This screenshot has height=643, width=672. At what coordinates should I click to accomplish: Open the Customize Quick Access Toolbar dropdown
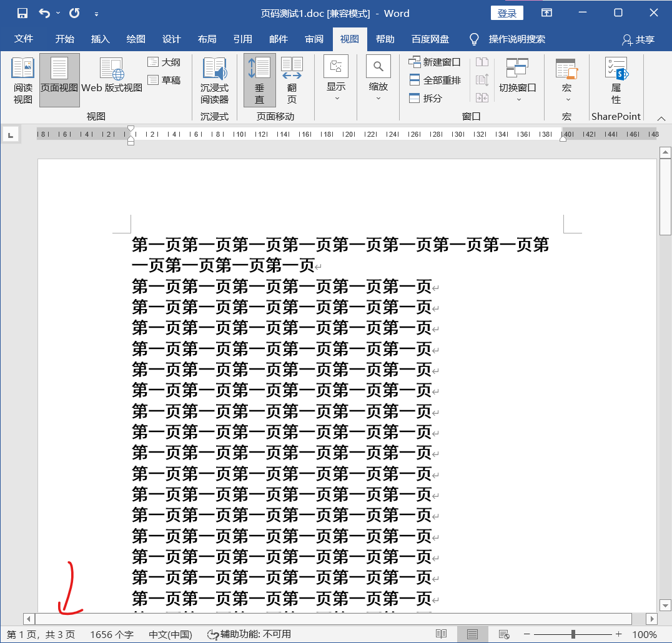click(96, 14)
